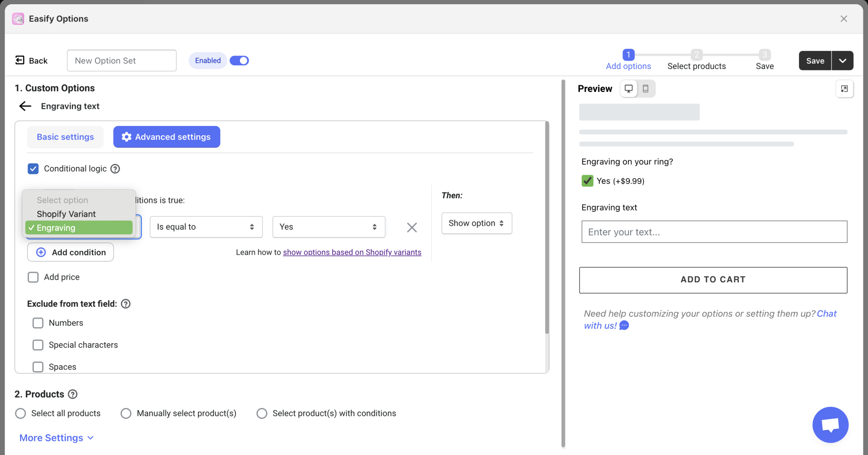
Task: Choose Manually select product(s) radio
Action: (126, 413)
